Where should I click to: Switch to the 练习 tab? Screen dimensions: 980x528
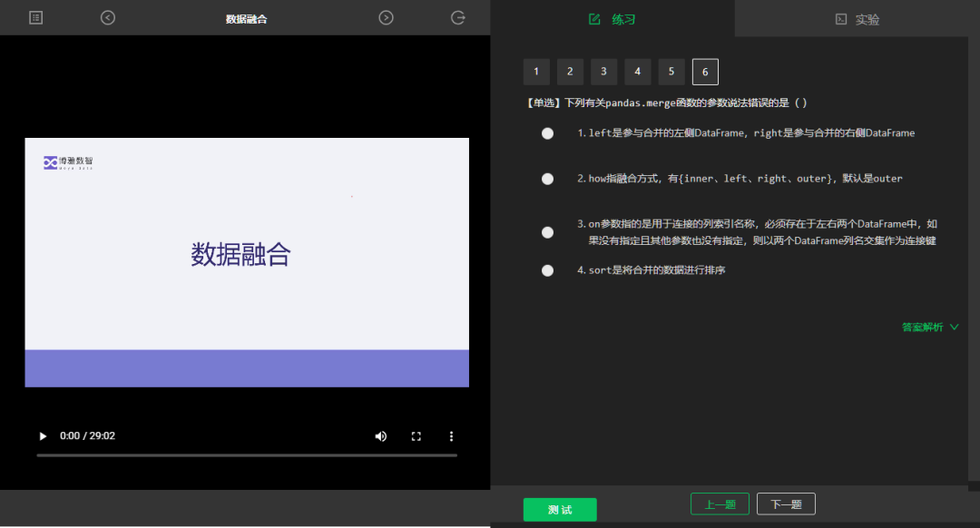(x=612, y=19)
